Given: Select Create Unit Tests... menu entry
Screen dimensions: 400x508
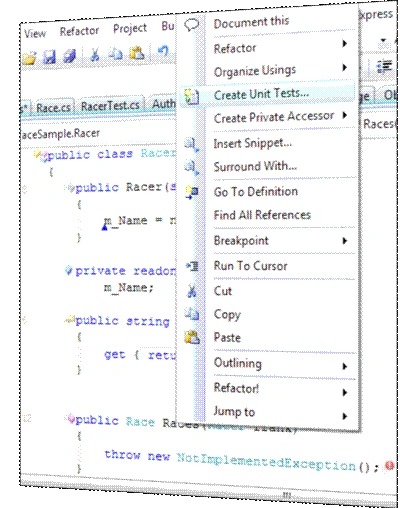Looking at the screenshot, I should click(261, 94).
